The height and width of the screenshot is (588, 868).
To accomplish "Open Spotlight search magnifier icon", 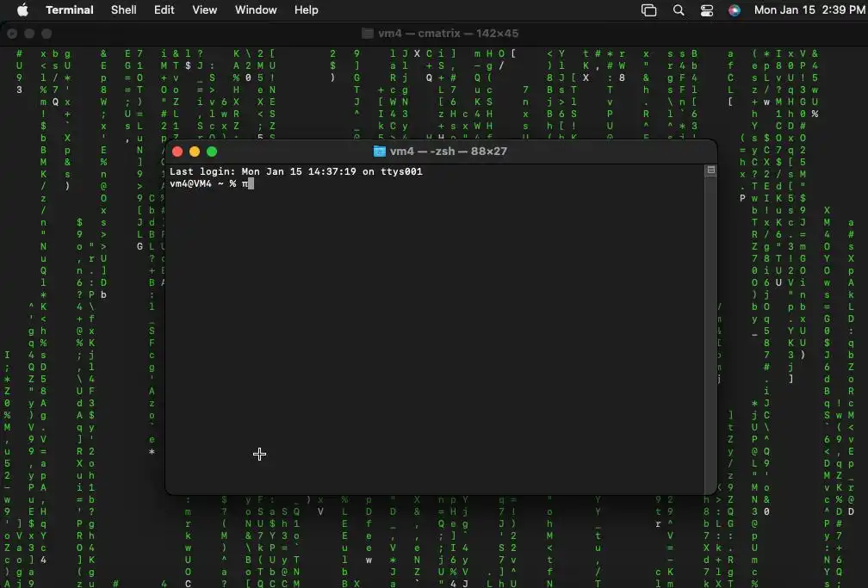I will click(x=679, y=10).
